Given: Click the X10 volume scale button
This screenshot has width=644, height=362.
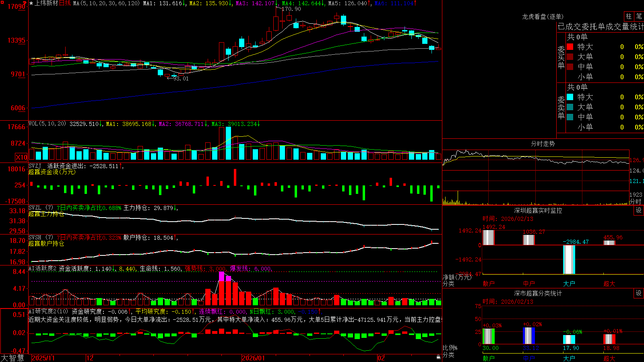Looking at the screenshot, I should pyautogui.click(x=21, y=157).
